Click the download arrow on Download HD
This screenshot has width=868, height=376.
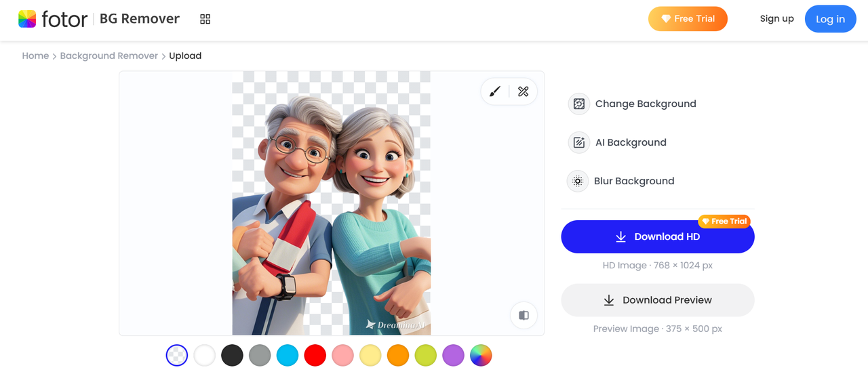(620, 236)
